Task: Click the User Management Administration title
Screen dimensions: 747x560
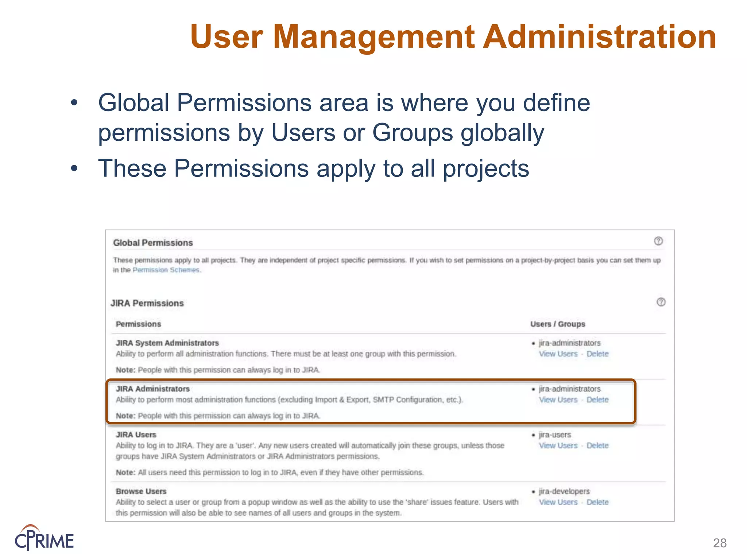Action: pyautogui.click(x=453, y=36)
